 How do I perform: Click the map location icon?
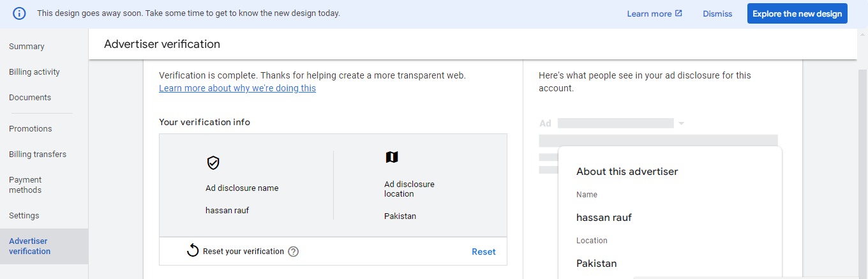tap(391, 157)
